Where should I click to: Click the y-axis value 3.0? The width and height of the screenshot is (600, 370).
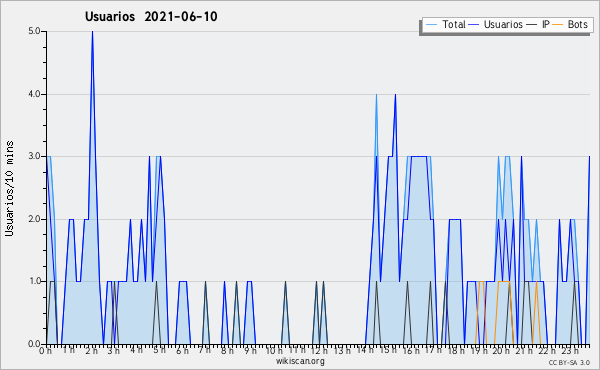34,156
